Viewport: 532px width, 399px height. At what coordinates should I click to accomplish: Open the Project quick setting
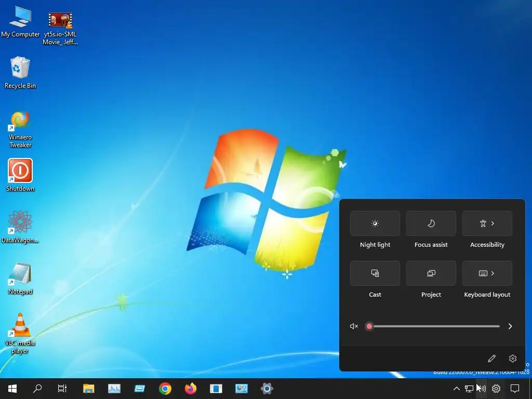[x=431, y=273]
